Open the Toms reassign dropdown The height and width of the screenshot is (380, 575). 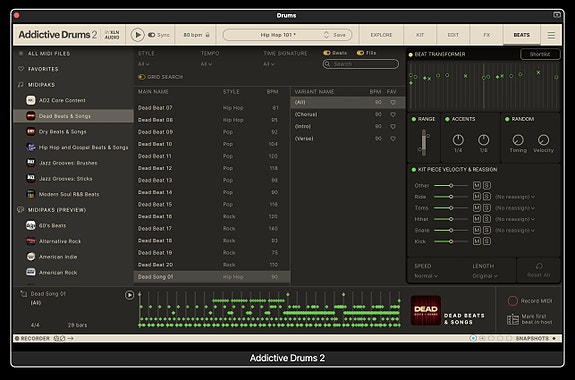pyautogui.click(x=515, y=208)
